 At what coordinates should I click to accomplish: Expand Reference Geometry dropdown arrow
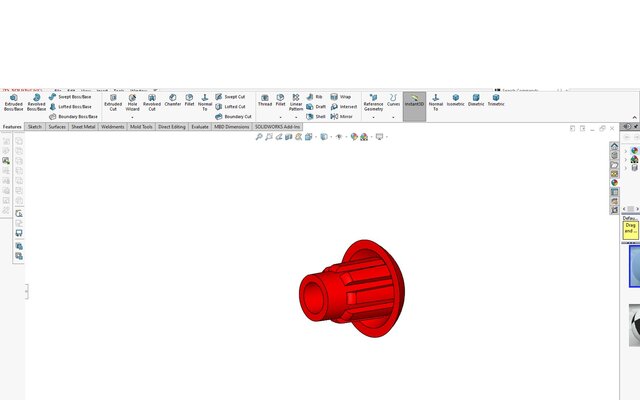(373, 118)
